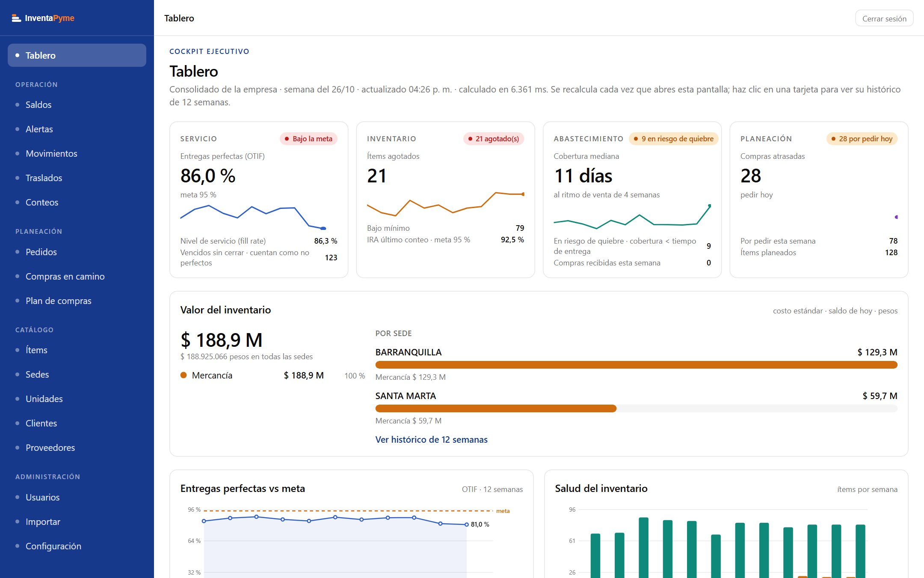The image size is (924, 578).
Task: Click the $ 188,9 M total value
Action: coord(221,340)
